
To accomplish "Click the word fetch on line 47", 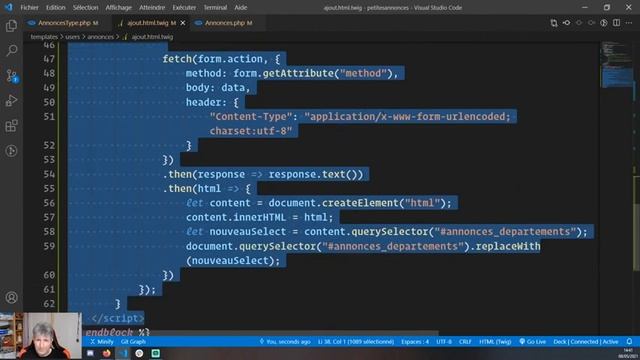I will 177,59.
